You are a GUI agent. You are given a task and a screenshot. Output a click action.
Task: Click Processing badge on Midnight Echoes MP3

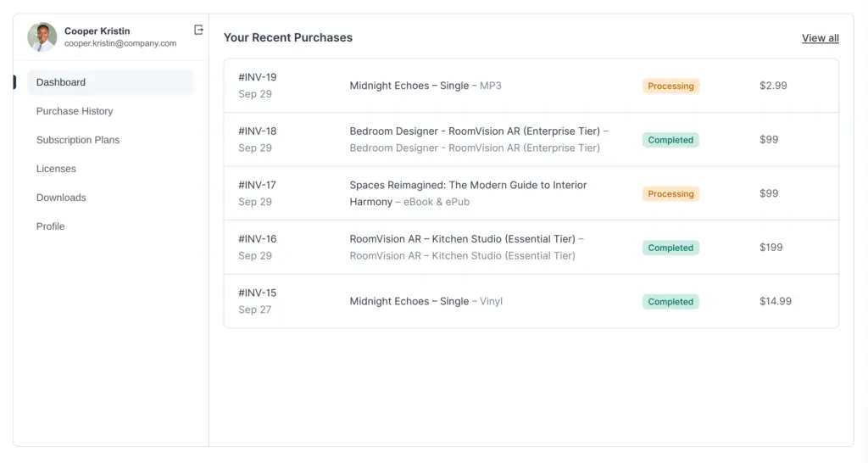pos(670,86)
